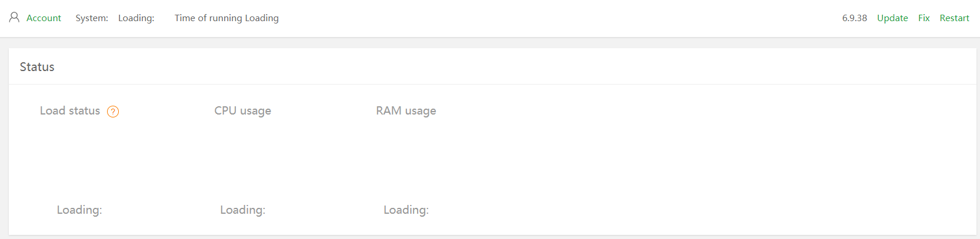Click the Account user profile icon
Viewport: 980px width, 239px height.
pos(14,18)
